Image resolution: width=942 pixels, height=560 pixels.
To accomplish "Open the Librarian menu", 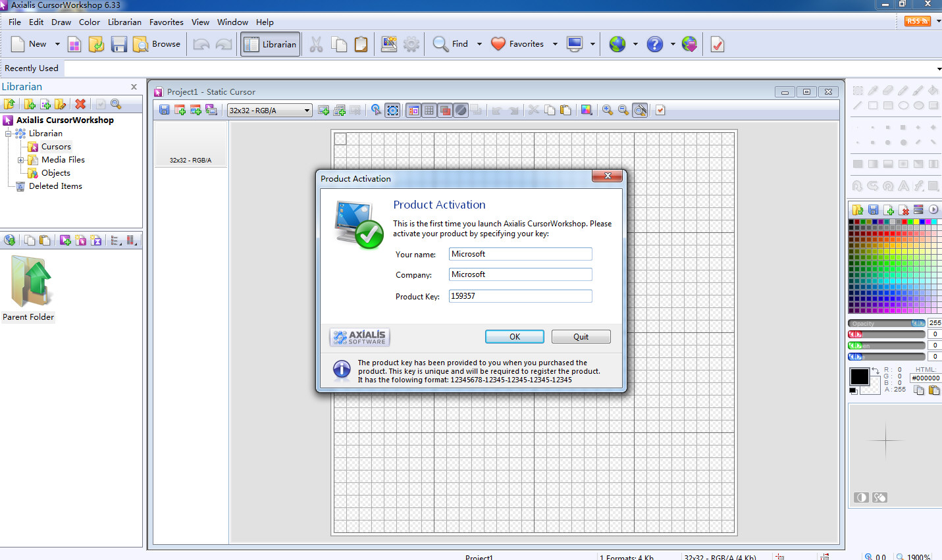I will [x=124, y=22].
